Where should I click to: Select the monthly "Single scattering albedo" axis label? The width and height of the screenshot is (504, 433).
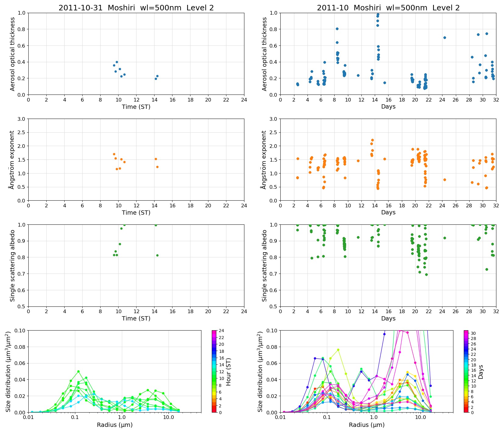coord(264,266)
